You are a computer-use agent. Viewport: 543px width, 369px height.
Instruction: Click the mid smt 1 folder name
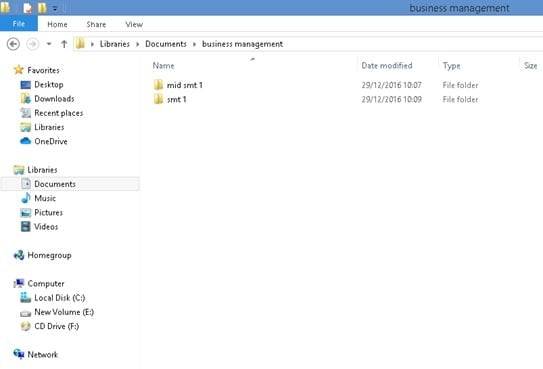tap(185, 85)
